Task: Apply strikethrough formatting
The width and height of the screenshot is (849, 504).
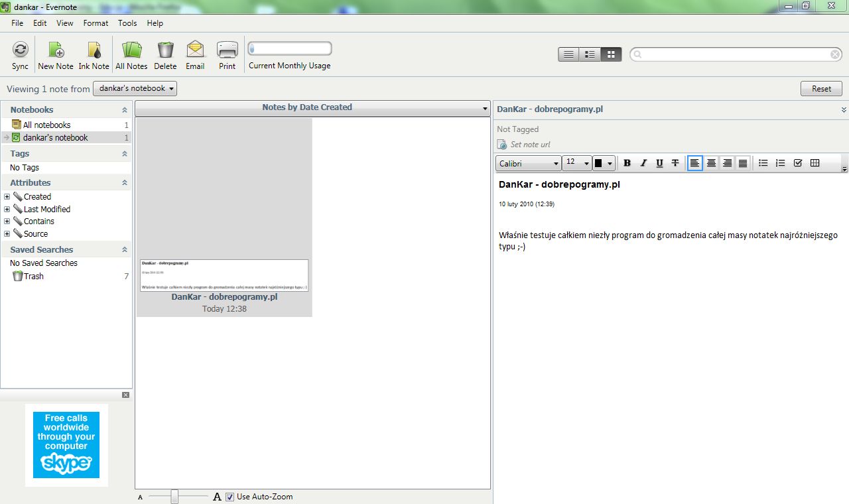Action: click(675, 163)
